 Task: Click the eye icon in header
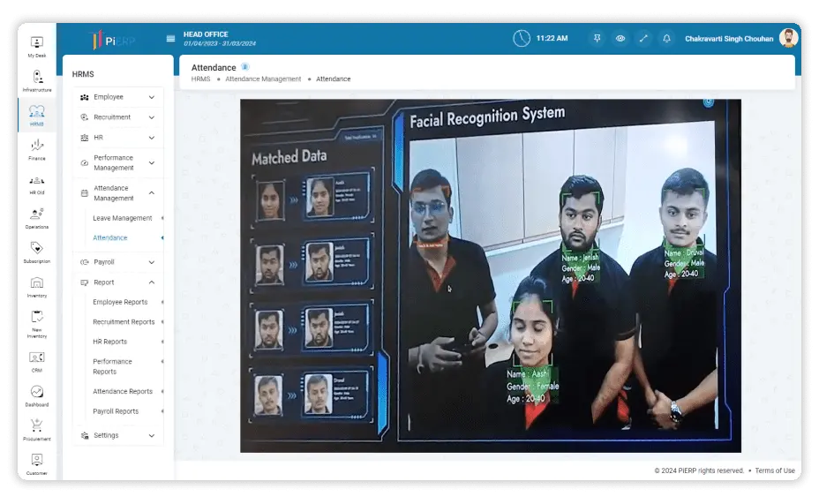pyautogui.click(x=620, y=38)
